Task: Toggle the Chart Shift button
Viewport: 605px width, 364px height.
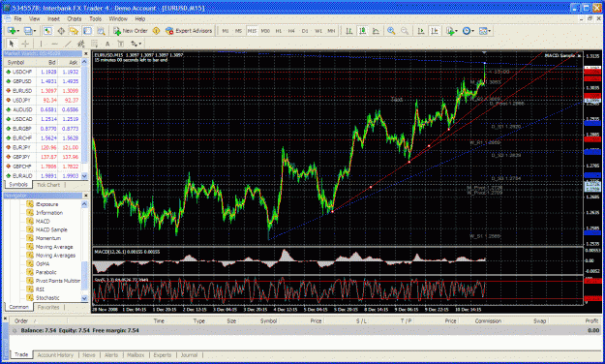Action: pyautogui.click(x=435, y=31)
